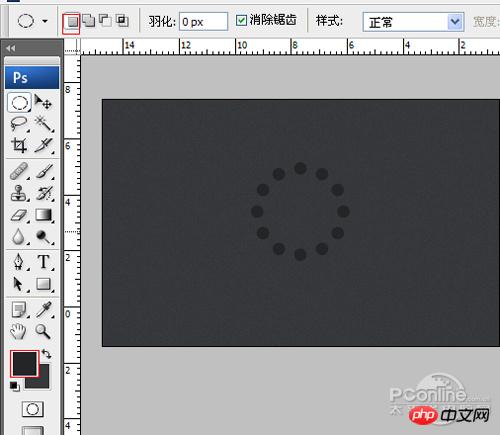Choose New Selection mode
Viewport: 500px width, 435px height.
(x=72, y=22)
